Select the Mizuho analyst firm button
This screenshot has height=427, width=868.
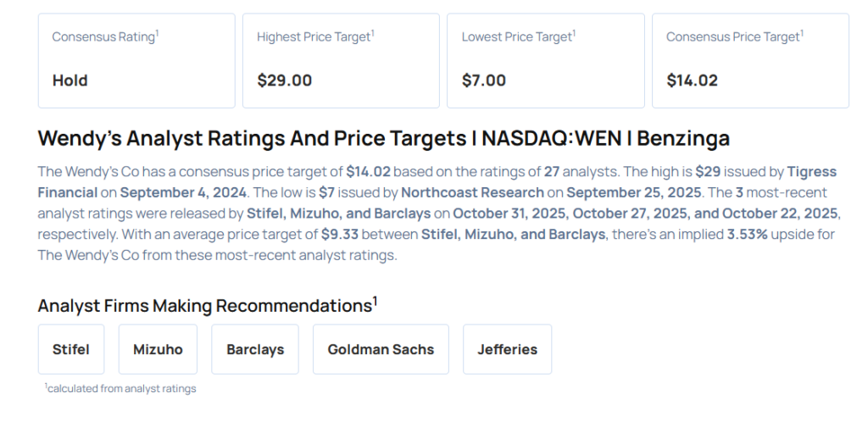158,349
